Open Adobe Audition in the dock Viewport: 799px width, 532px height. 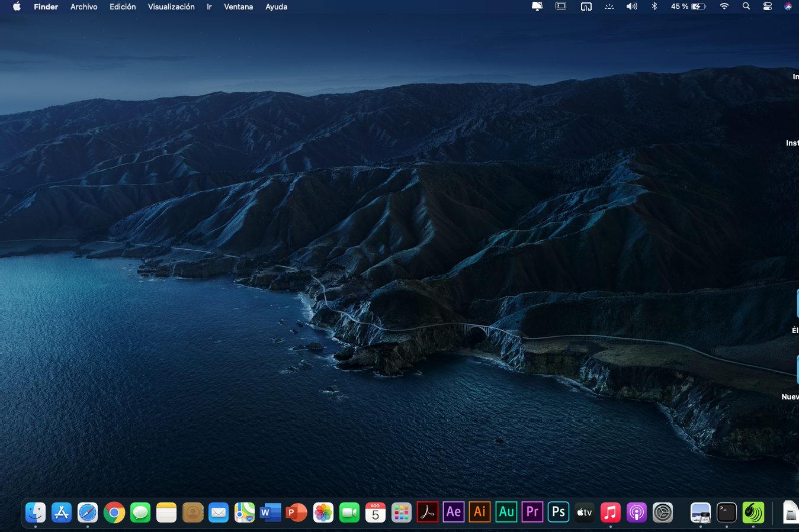point(506,512)
